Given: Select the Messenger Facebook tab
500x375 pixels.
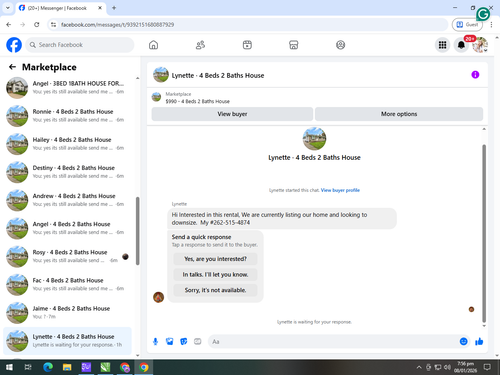Looking at the screenshot, I should (x=57, y=8).
